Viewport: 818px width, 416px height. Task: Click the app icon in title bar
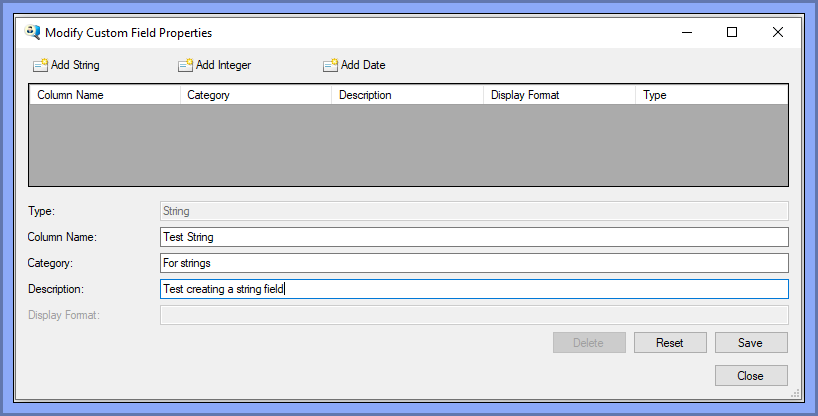32,32
